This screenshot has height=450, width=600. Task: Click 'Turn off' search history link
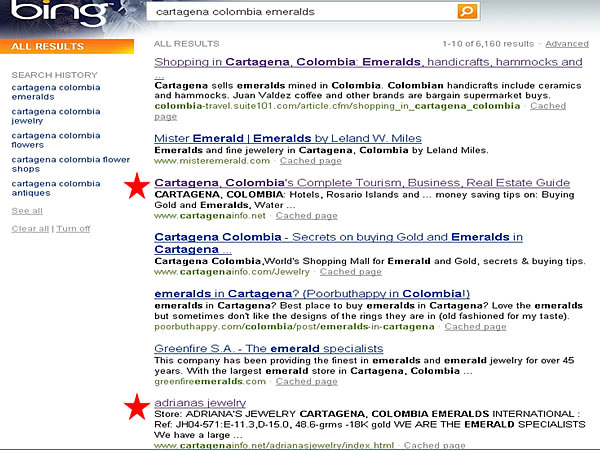coord(73,229)
